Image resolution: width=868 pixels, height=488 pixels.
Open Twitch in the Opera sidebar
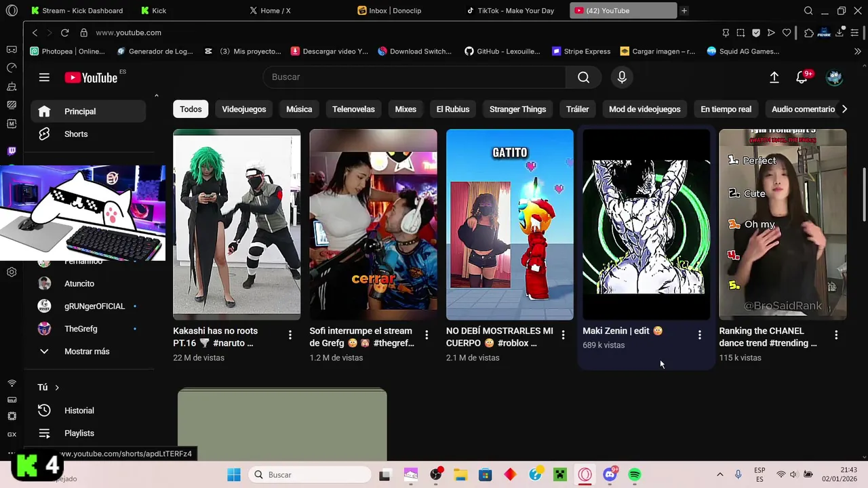pos(12,151)
